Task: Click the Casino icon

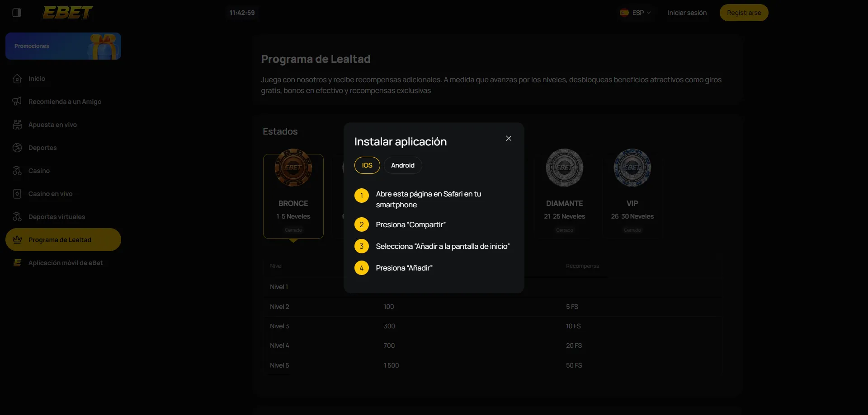Action: [x=17, y=171]
